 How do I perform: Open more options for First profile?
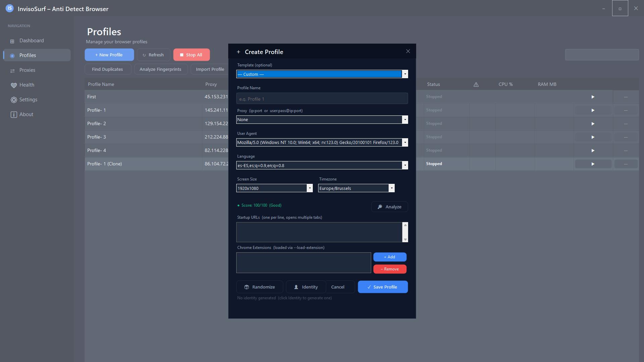[626, 97]
